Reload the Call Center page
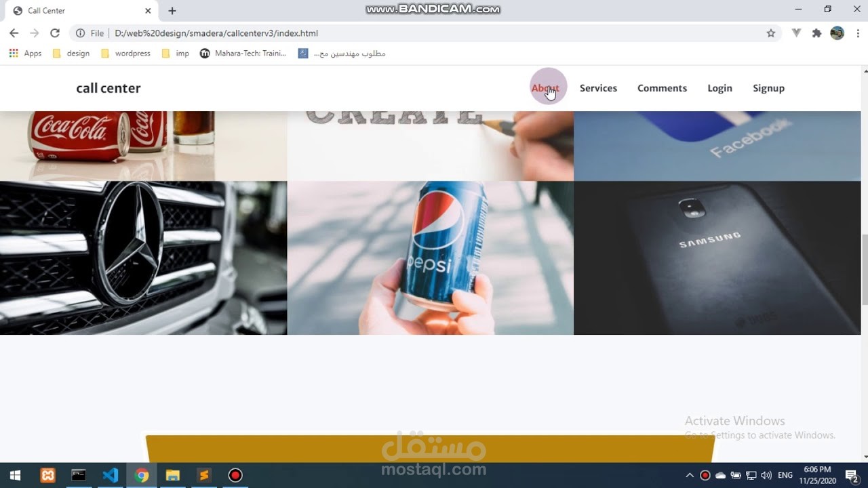 tap(55, 33)
